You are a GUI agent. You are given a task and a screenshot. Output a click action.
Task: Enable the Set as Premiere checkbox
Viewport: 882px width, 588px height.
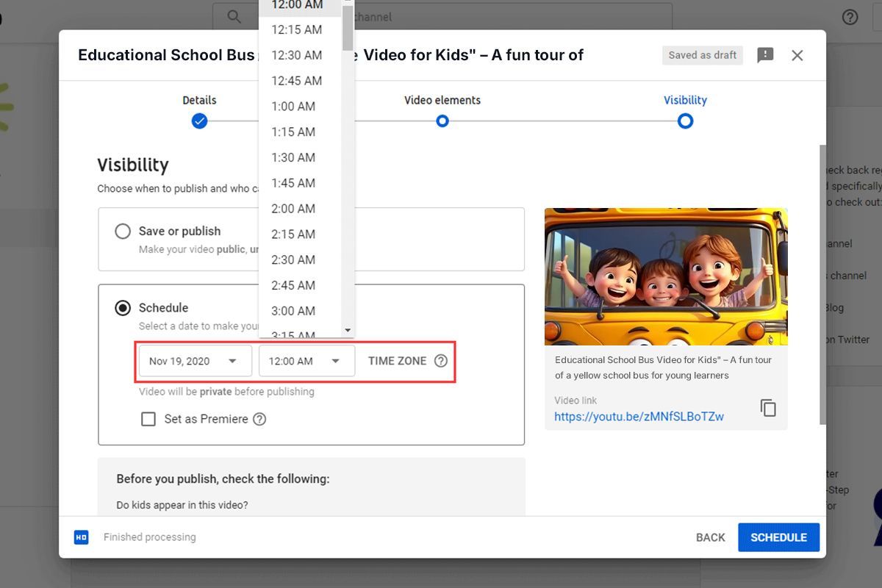coord(148,419)
